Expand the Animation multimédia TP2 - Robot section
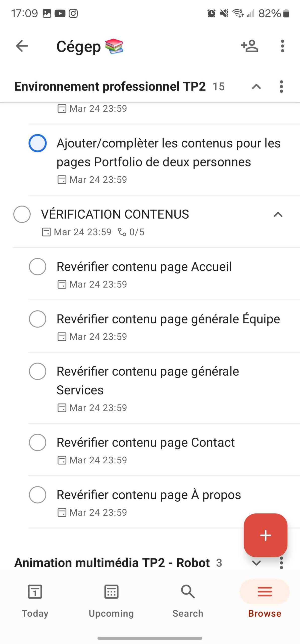The image size is (300, 644). pyautogui.click(x=256, y=563)
